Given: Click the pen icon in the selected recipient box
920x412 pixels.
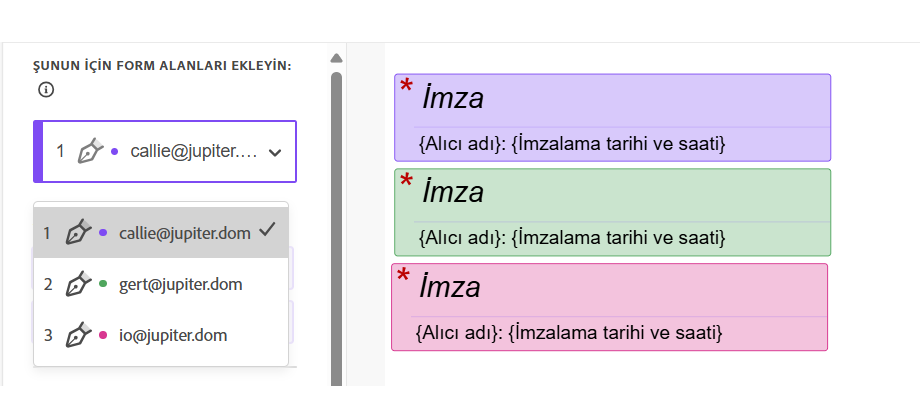Looking at the screenshot, I should pos(91,152).
